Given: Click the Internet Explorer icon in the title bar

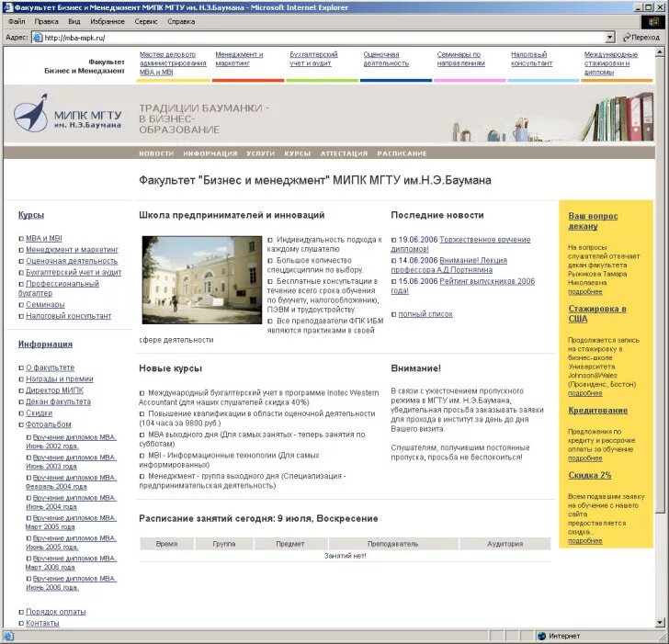Looking at the screenshot, I should click(x=7, y=7).
